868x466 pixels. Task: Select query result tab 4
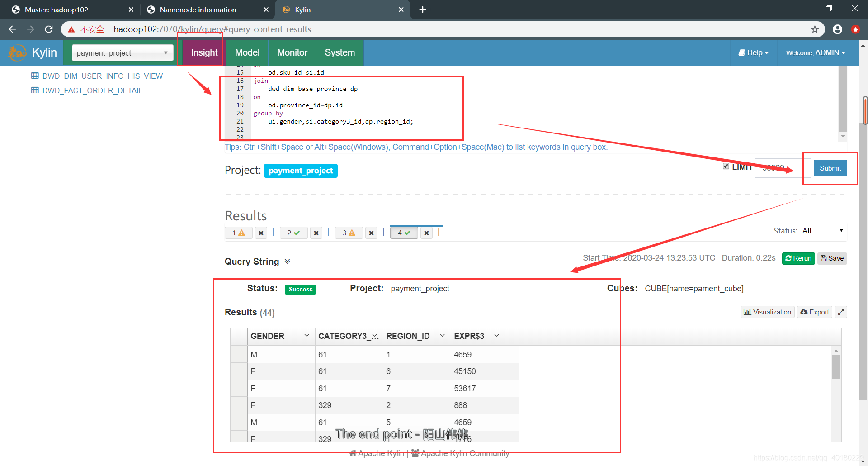[404, 233]
